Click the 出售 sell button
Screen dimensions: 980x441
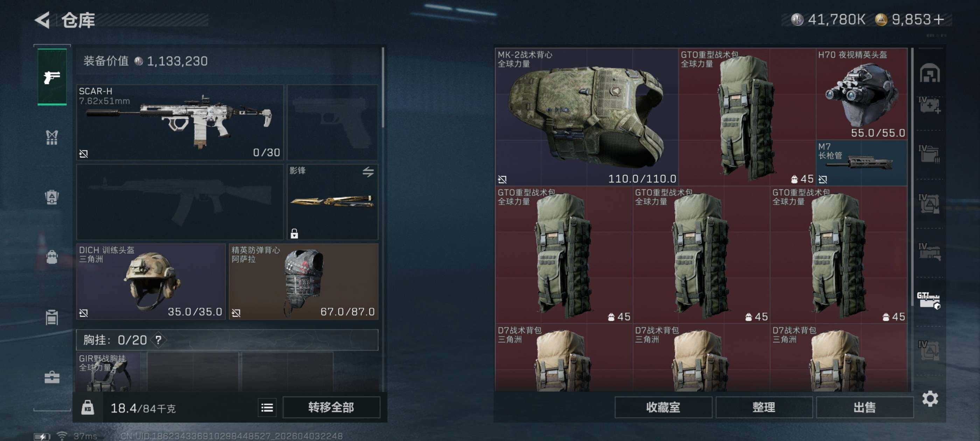coord(864,407)
